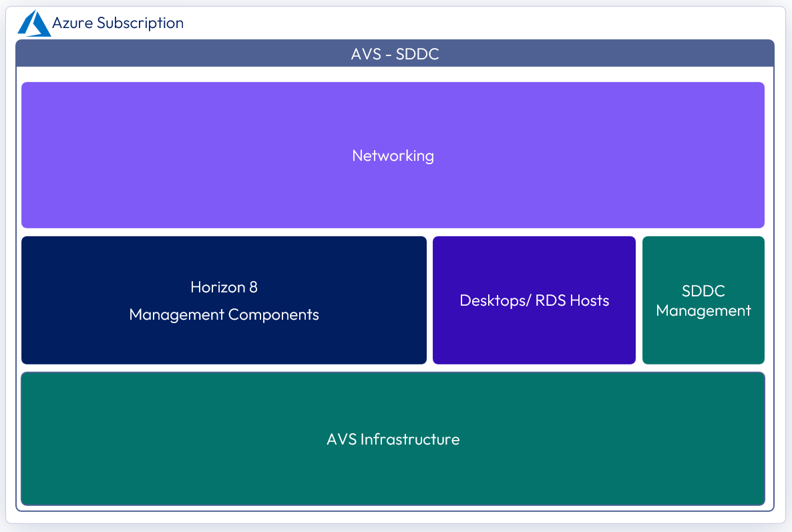Click the AVS Infrastructure label text

click(393, 439)
